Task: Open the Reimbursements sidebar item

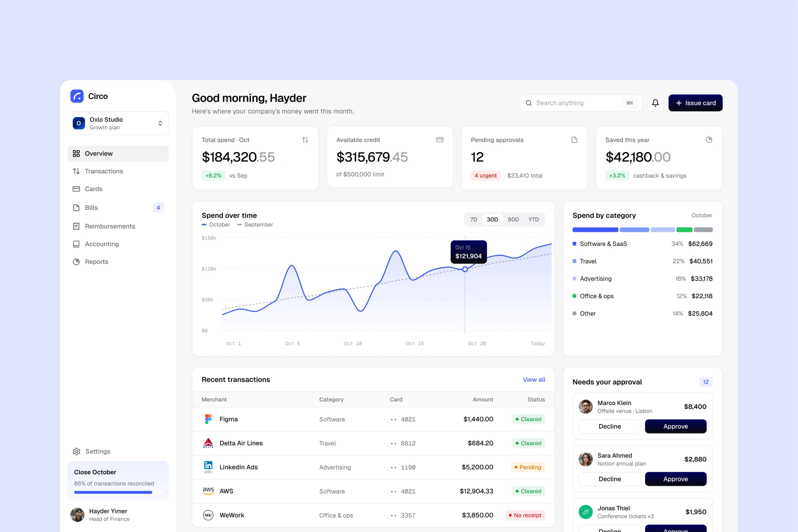Action: coord(118,227)
